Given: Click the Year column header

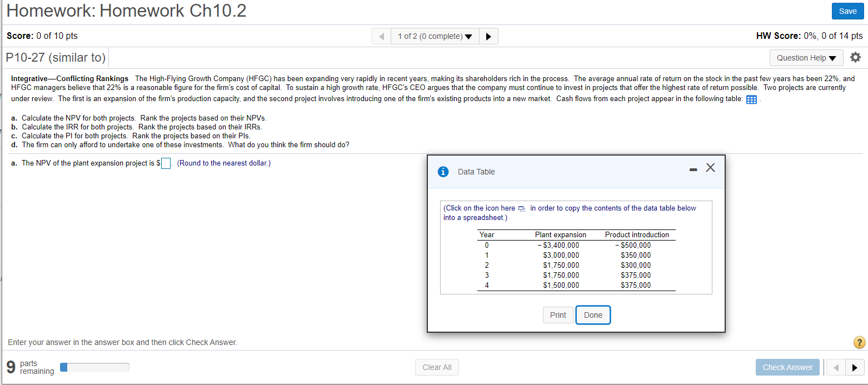Looking at the screenshot, I should (x=487, y=235).
